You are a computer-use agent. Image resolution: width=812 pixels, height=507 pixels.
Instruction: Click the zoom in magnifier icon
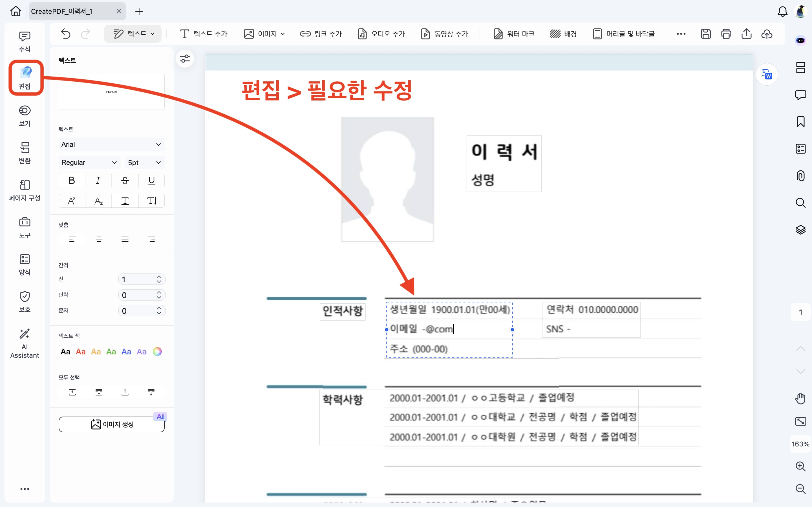pyautogui.click(x=800, y=466)
